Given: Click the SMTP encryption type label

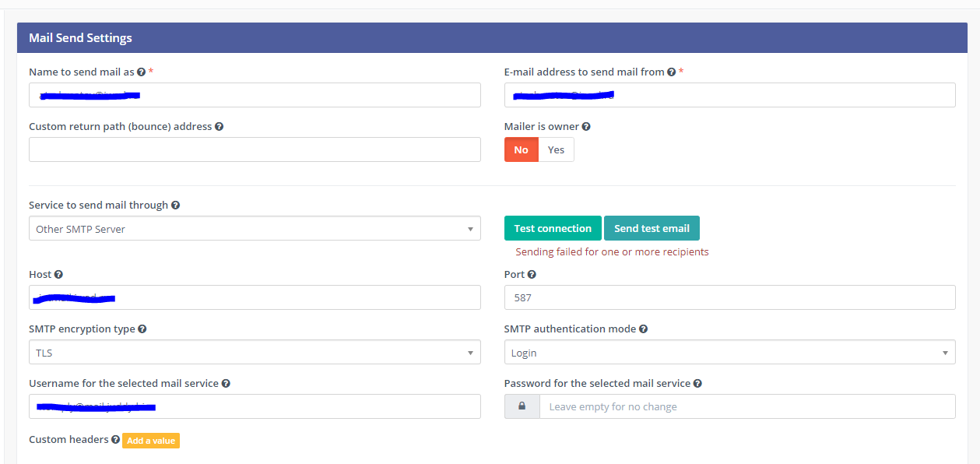Looking at the screenshot, I should (x=82, y=329).
